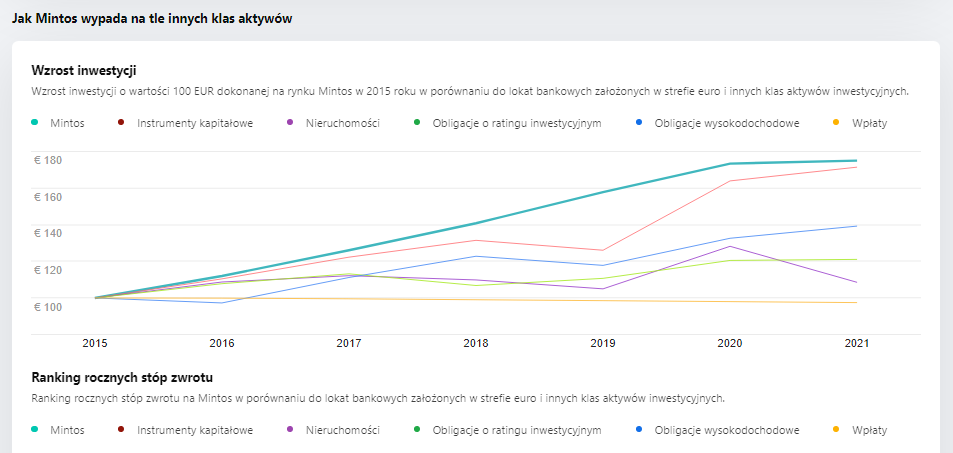Click the '2015' year label
The image size is (953, 453).
[x=95, y=344]
